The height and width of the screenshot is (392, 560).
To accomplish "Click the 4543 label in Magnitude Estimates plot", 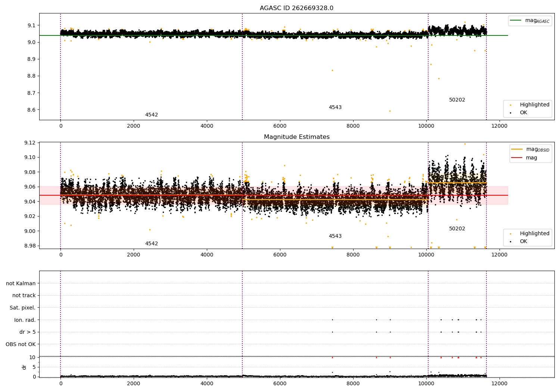I will click(335, 236).
